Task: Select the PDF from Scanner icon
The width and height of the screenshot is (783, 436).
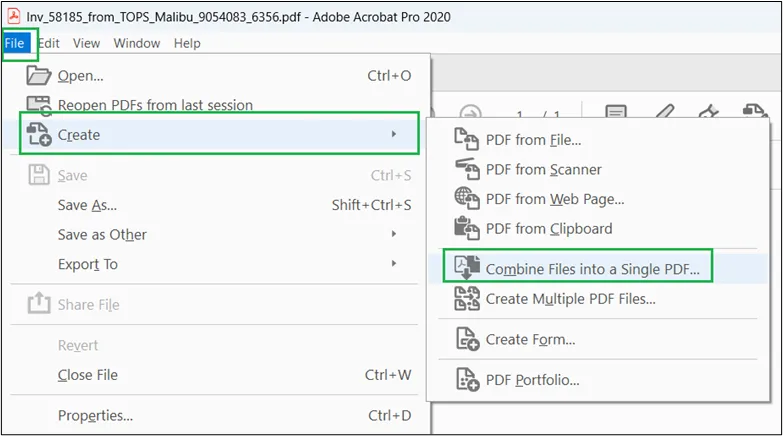Action: [466, 169]
